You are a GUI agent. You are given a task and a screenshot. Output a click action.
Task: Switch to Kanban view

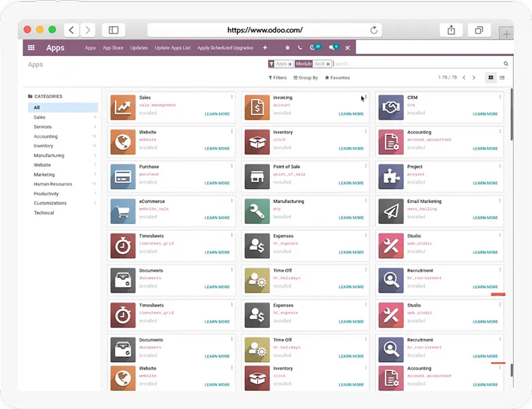coord(491,78)
